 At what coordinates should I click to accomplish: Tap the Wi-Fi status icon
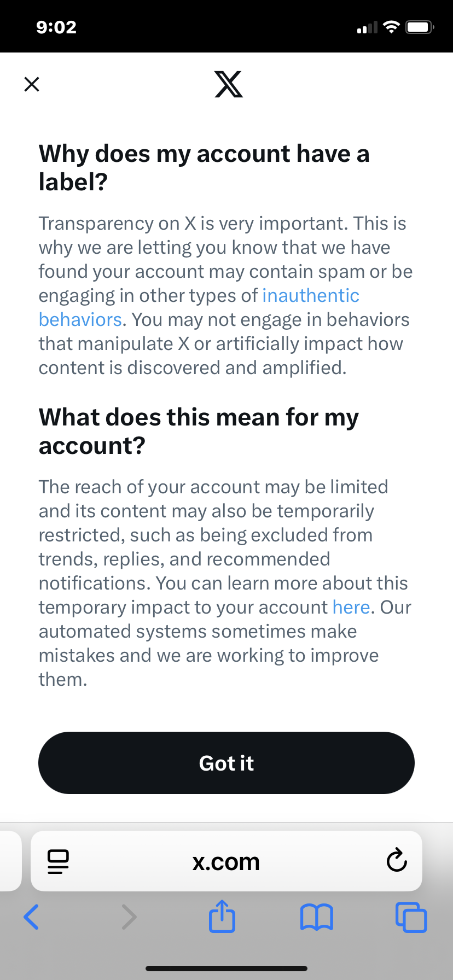point(391,27)
